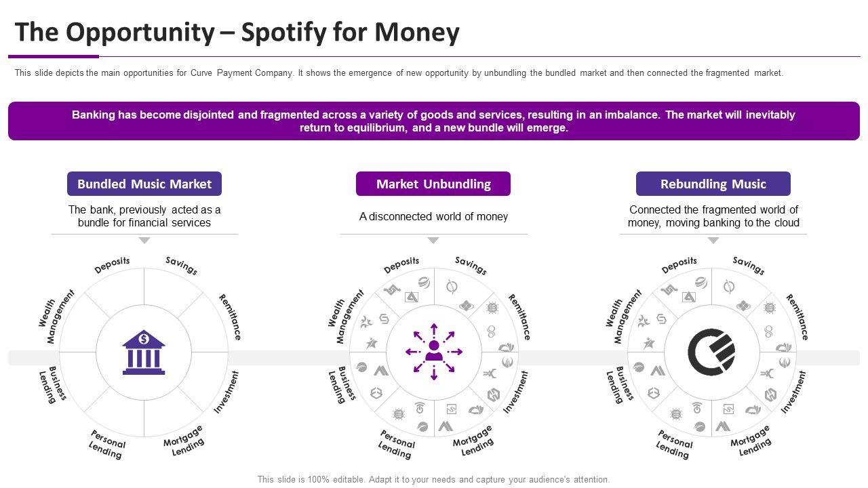Click 'Personal Lending' label on the right circle

click(x=674, y=444)
